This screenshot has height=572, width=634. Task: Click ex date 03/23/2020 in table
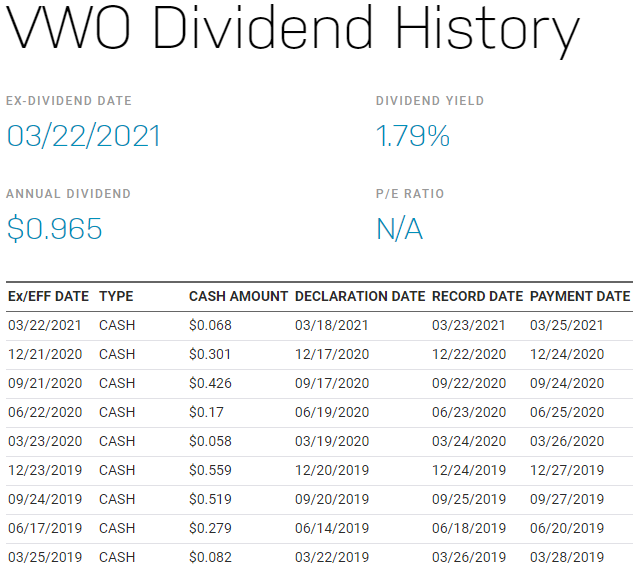coord(45,441)
